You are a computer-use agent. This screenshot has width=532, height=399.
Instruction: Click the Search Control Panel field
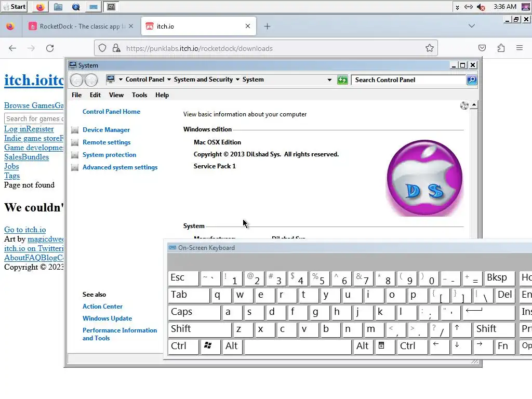(x=409, y=80)
